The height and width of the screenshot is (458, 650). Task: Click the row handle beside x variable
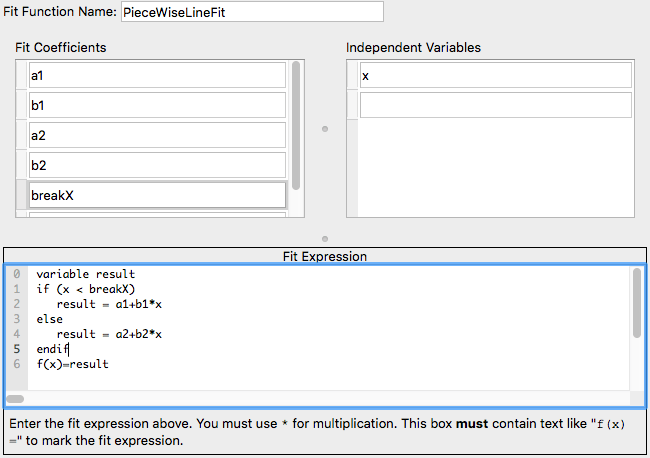(352, 76)
